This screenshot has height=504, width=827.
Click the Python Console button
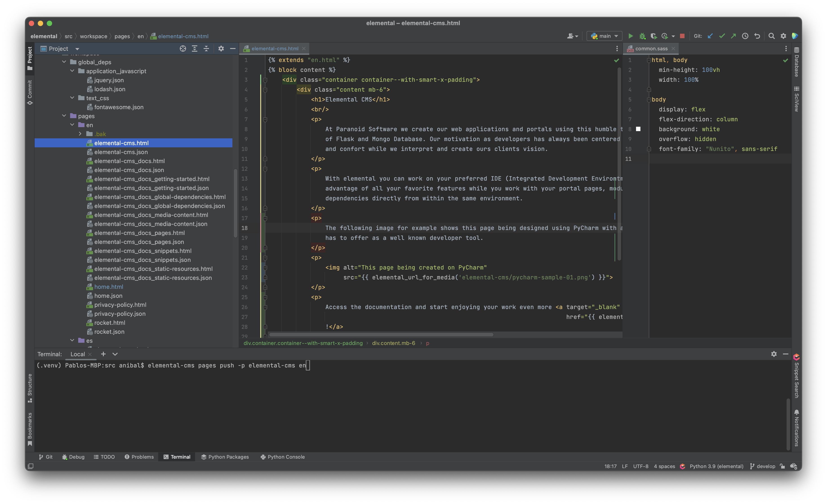point(286,457)
